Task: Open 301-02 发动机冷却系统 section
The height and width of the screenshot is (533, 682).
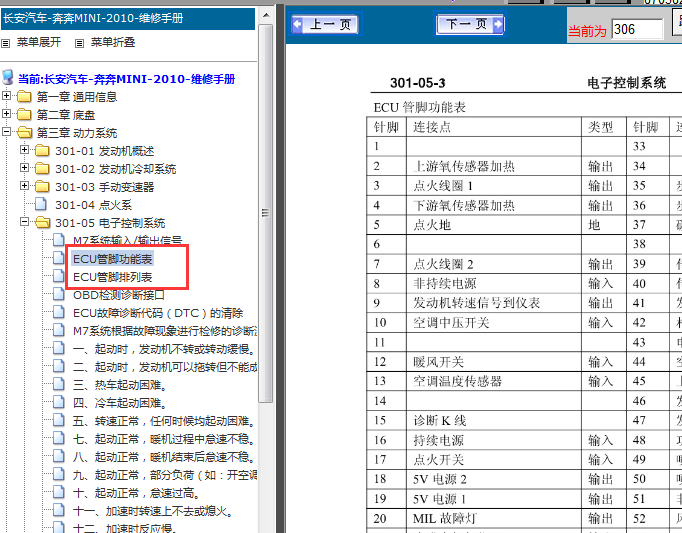Action: (116, 169)
